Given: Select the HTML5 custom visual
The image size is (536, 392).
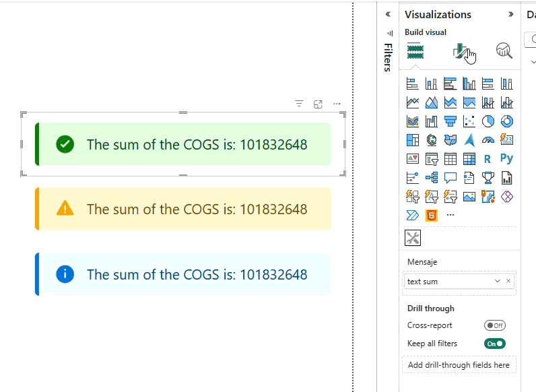Looking at the screenshot, I should point(432,216).
